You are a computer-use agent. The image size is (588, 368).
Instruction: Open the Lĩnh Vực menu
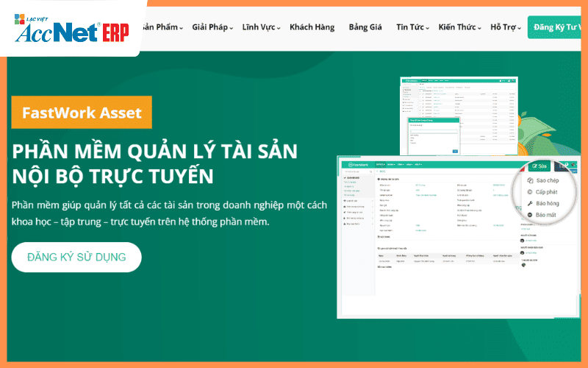[261, 27]
